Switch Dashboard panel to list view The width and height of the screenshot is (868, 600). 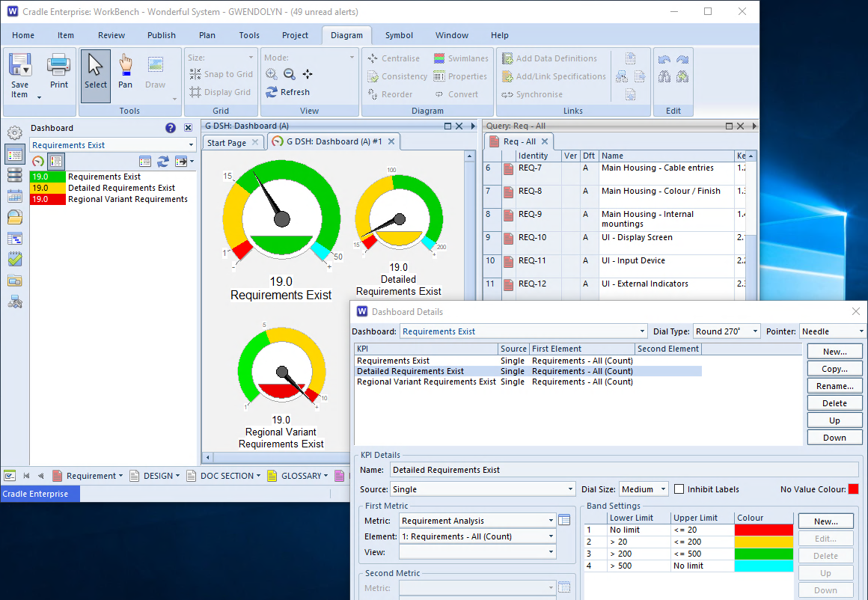56,161
